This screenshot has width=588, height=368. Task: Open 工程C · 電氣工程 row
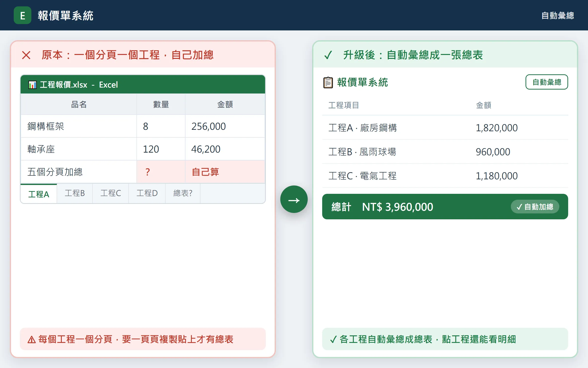[445, 176]
